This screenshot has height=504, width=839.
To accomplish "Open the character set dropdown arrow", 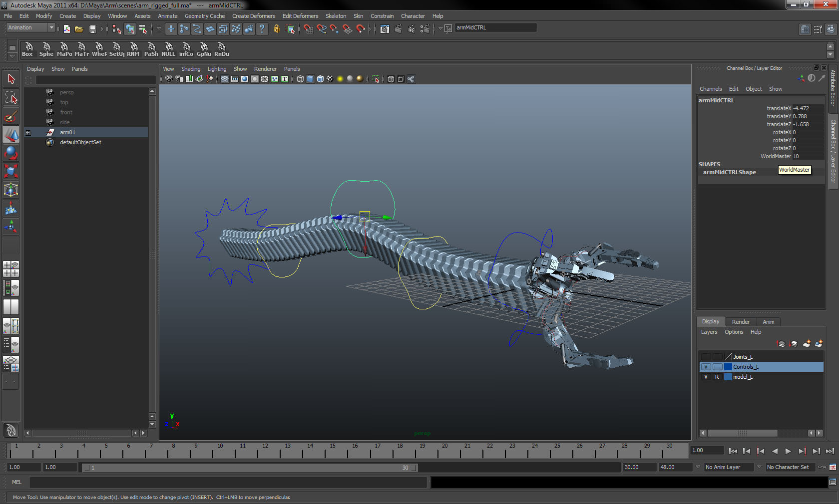I will 759,467.
